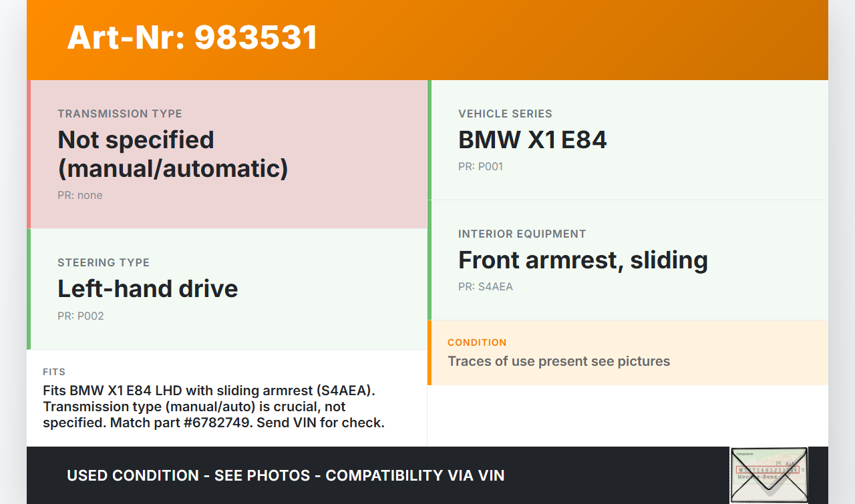Select the Left-hand drive value
The image size is (855, 504).
pyautogui.click(x=148, y=288)
